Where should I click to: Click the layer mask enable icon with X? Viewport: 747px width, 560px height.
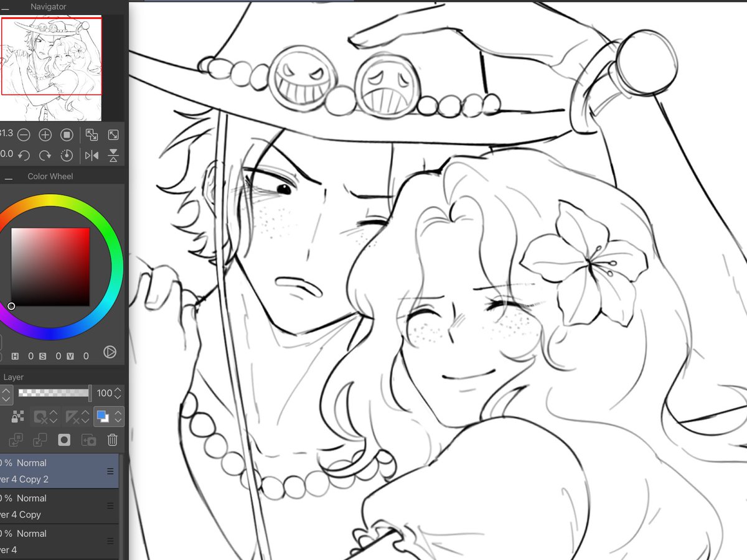point(41,417)
